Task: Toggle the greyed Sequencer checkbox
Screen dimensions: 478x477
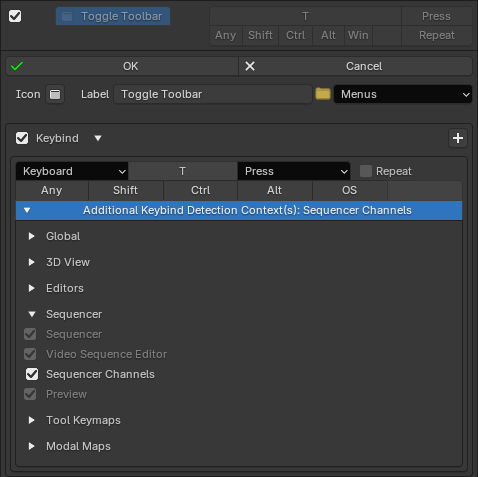Action: tap(30, 334)
